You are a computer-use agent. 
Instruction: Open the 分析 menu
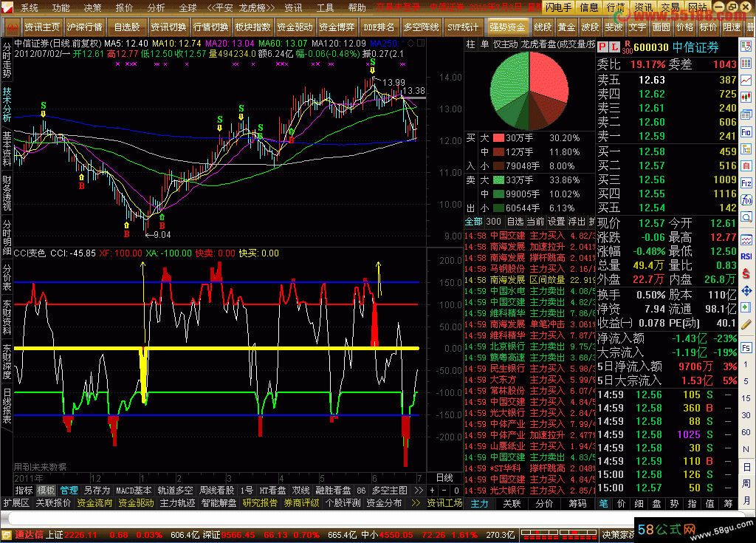pos(156,7)
